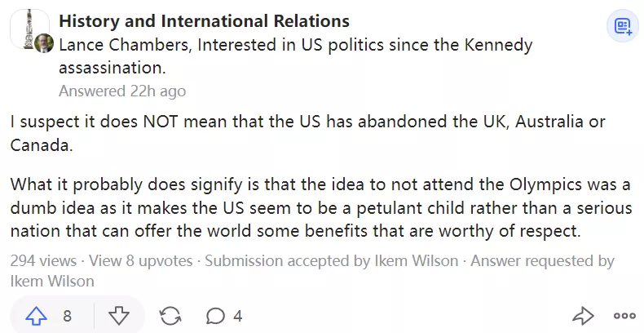
Task: Click the comment count number 4
Action: point(237,316)
